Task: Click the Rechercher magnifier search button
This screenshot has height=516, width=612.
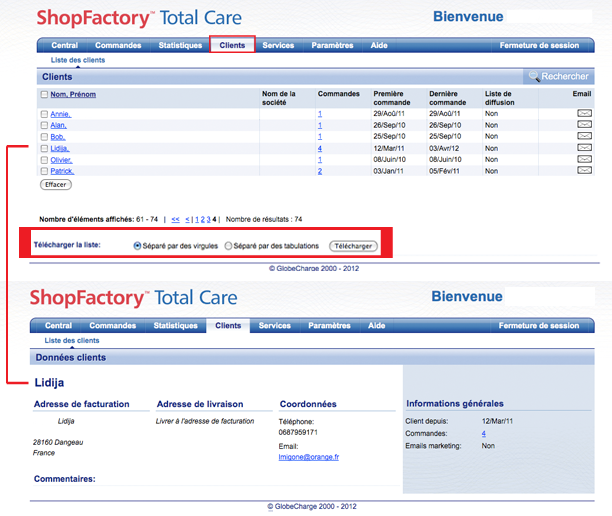Action: [x=559, y=76]
